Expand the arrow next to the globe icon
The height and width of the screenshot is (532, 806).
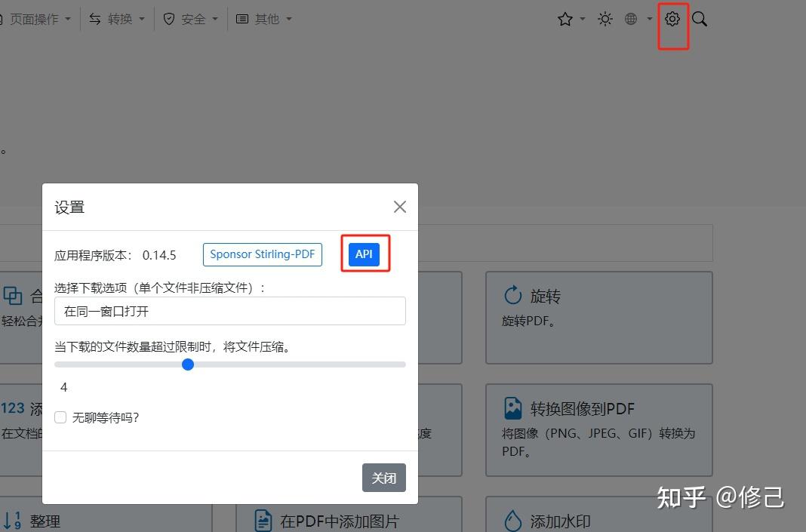pyautogui.click(x=649, y=19)
